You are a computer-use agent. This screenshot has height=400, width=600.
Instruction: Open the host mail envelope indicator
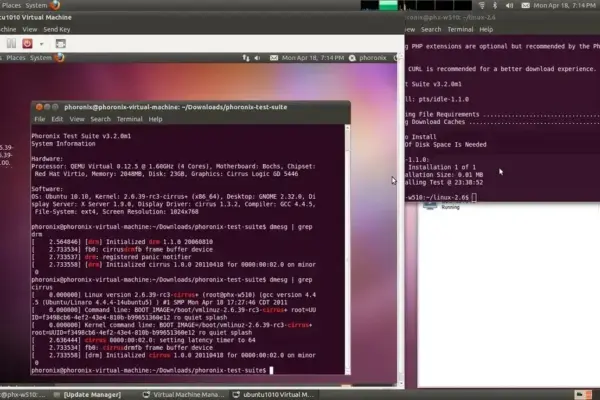pos(525,5)
